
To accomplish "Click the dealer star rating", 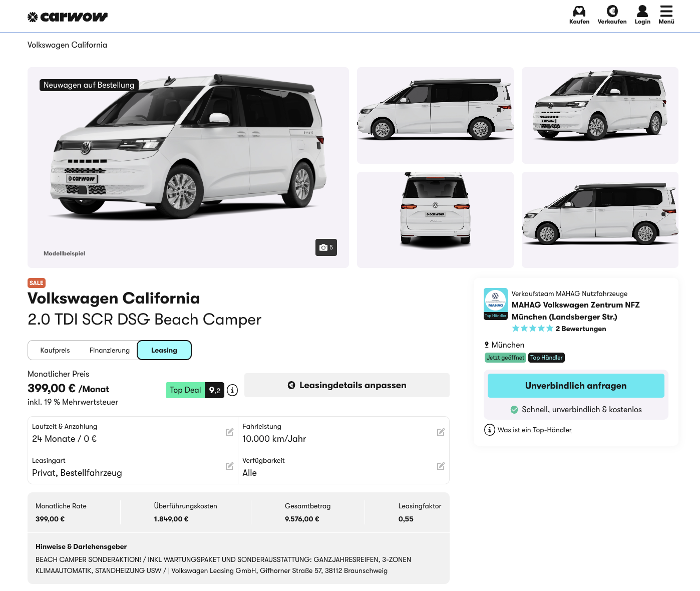I will click(533, 329).
